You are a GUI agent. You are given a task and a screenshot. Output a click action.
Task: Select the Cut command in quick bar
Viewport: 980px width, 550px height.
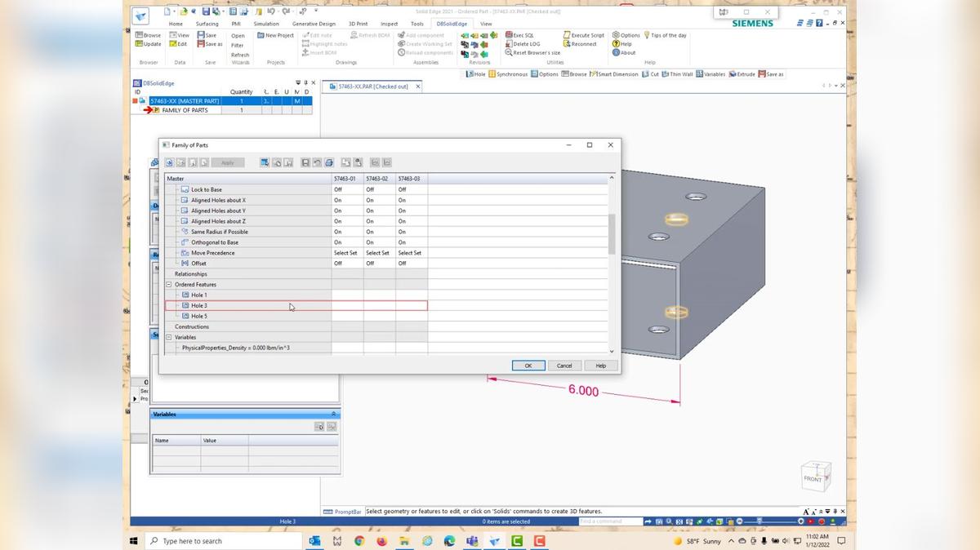click(650, 74)
